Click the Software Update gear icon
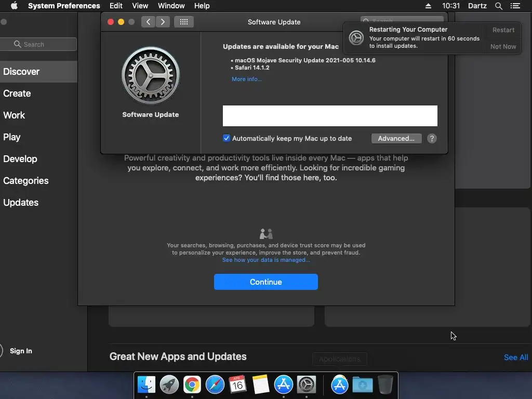The height and width of the screenshot is (399, 532). [x=151, y=75]
